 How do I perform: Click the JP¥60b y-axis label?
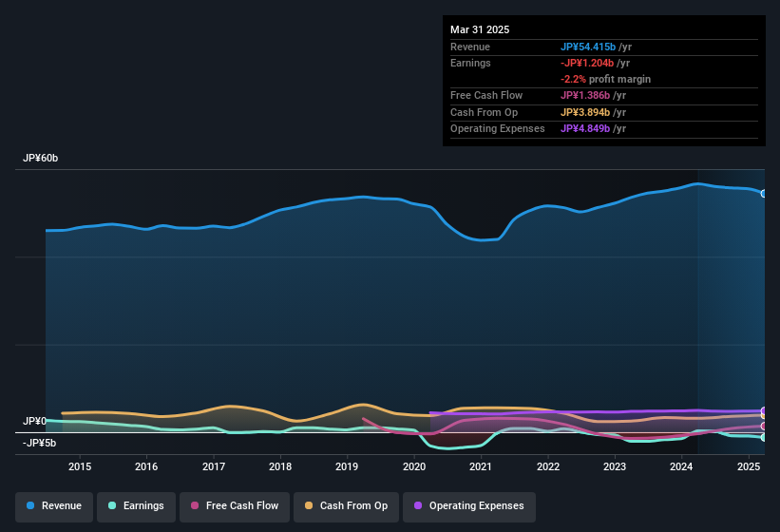(x=40, y=158)
